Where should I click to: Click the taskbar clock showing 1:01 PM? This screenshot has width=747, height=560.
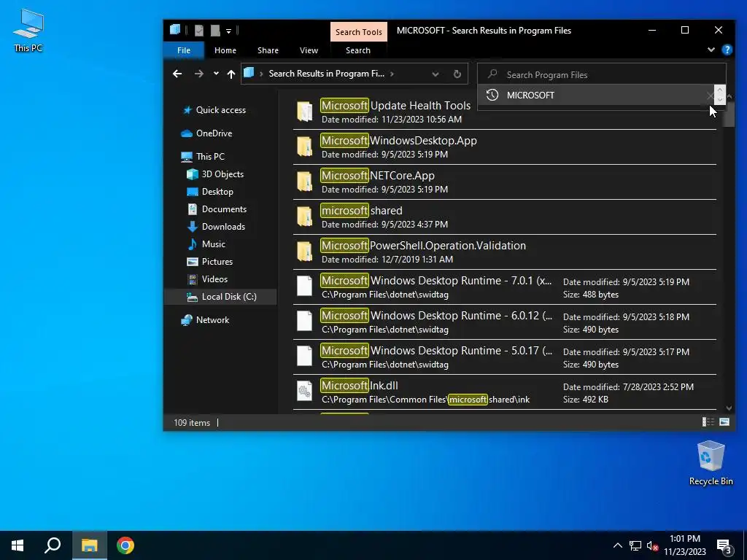(x=684, y=545)
